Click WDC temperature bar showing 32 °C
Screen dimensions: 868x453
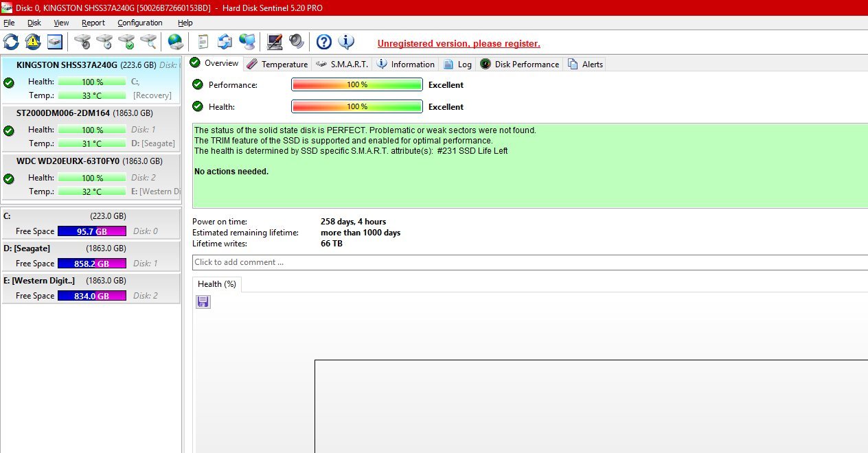click(x=92, y=191)
